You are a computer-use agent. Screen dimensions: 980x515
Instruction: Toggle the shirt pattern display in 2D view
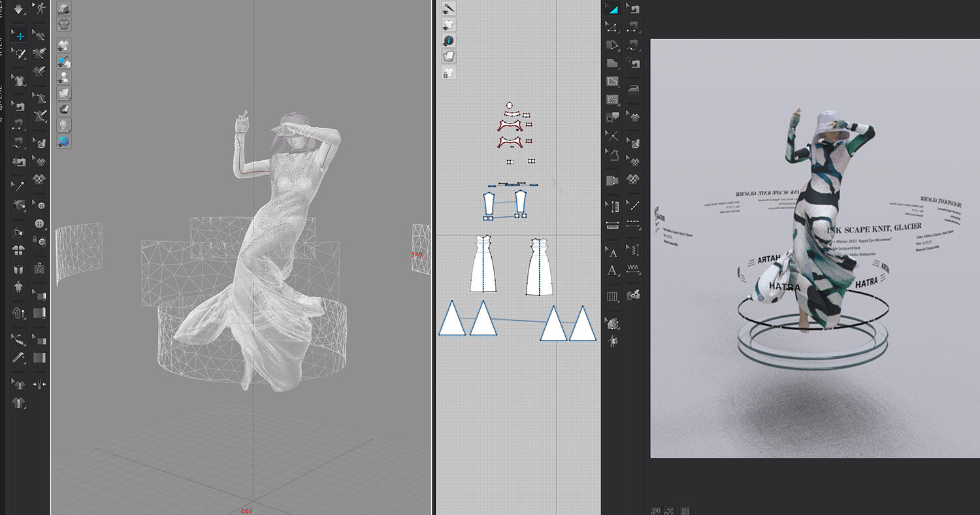point(449,24)
